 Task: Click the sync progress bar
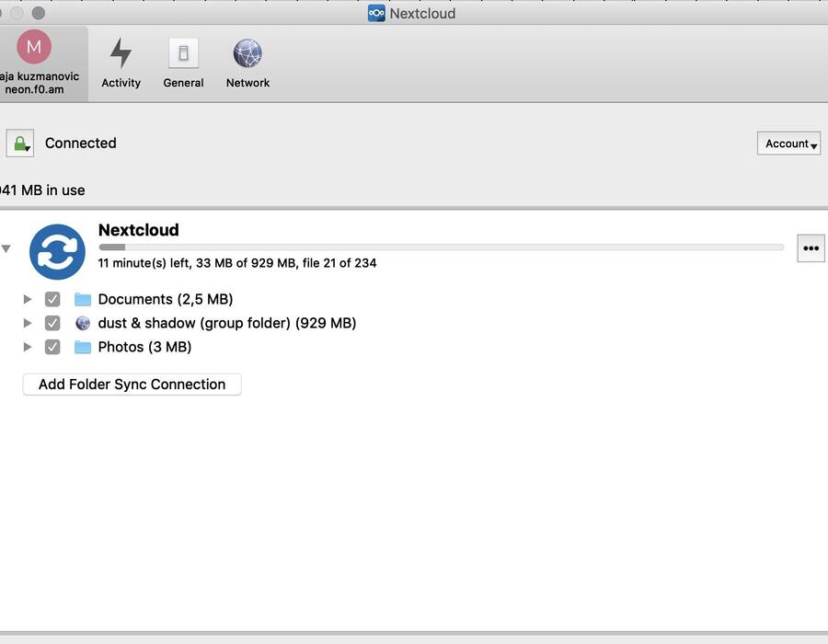click(441, 247)
